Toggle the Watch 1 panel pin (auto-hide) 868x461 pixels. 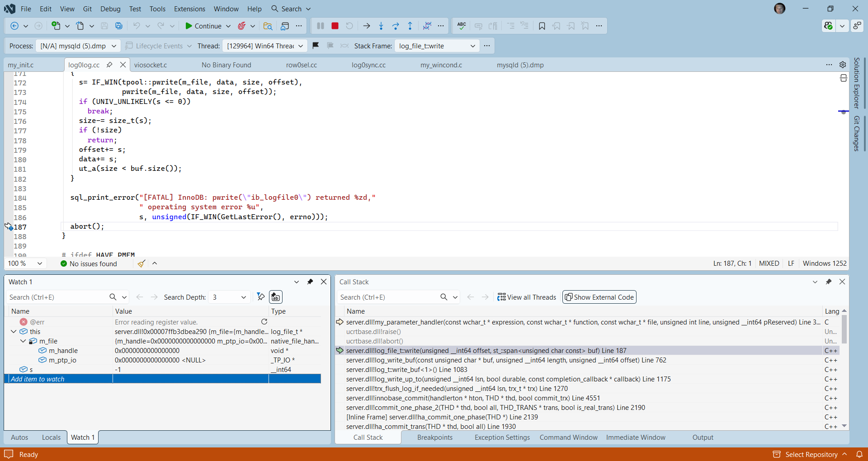(310, 282)
